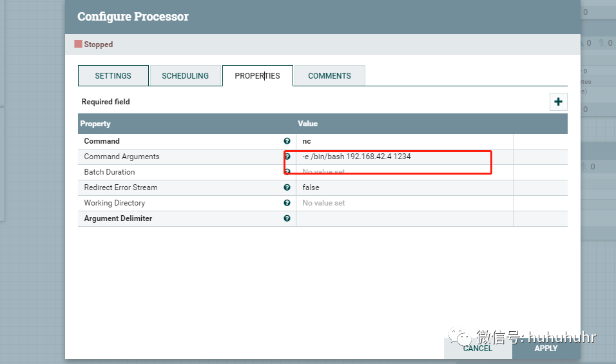
Task: Edit the Command Arguments value
Action: [405, 157]
